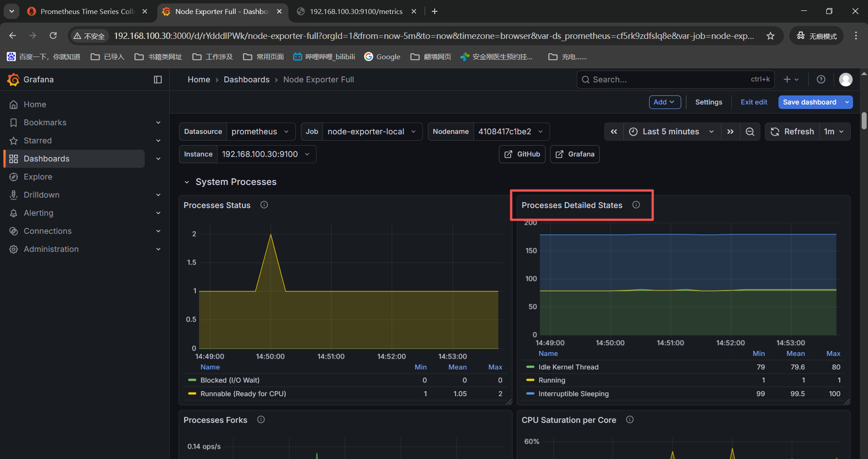Screen dimensions: 868x459
Task: Toggle Interruptible Sleeping series in legend
Action: [574, 394]
